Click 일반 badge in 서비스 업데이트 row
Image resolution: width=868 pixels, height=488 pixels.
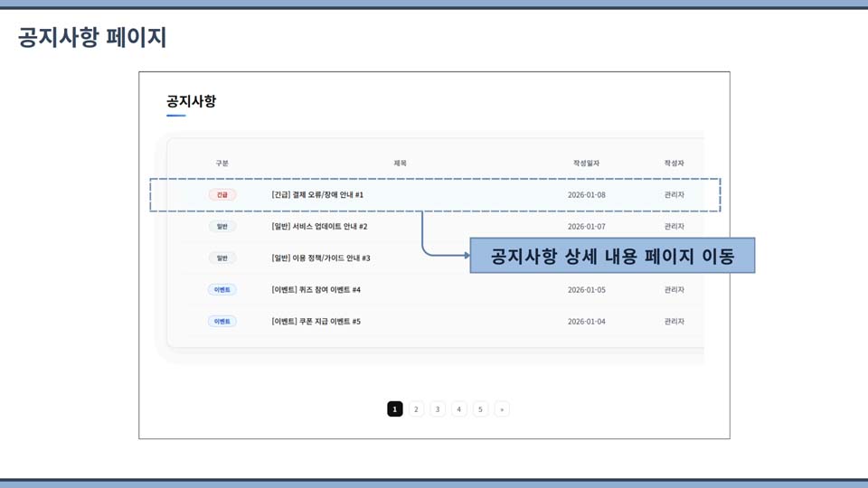(x=222, y=227)
